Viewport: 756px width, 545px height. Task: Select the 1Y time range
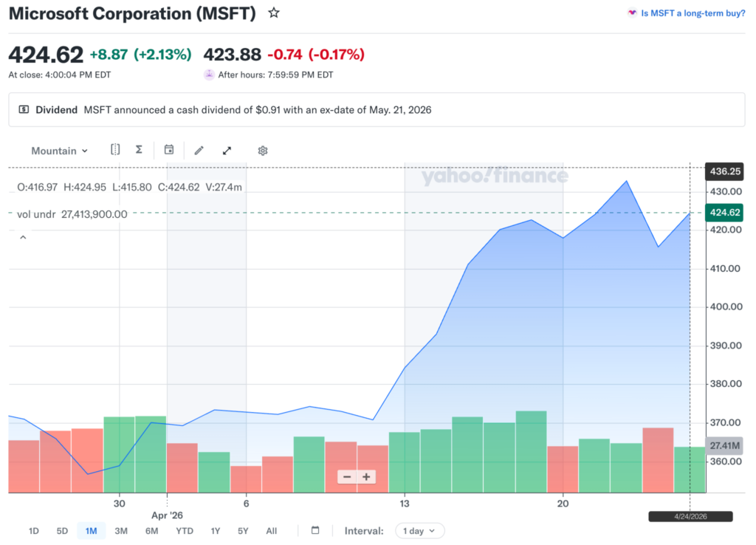pyautogui.click(x=216, y=531)
